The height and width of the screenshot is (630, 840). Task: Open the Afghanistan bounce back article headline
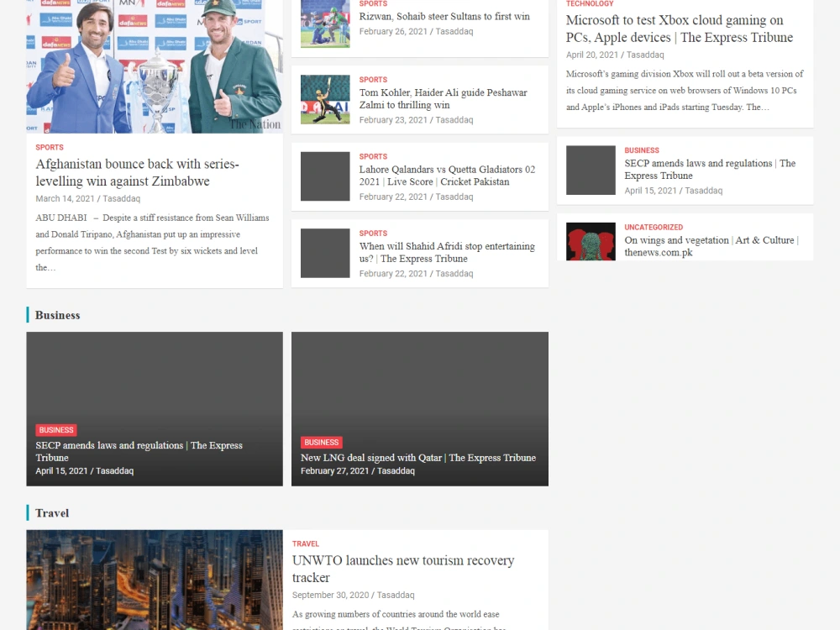[137, 172]
